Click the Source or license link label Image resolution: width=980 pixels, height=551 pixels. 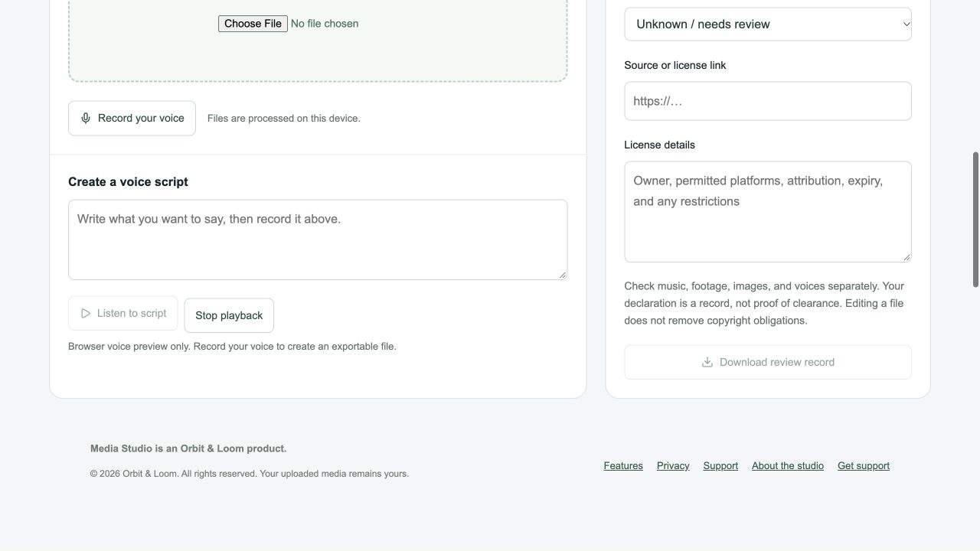tap(675, 65)
